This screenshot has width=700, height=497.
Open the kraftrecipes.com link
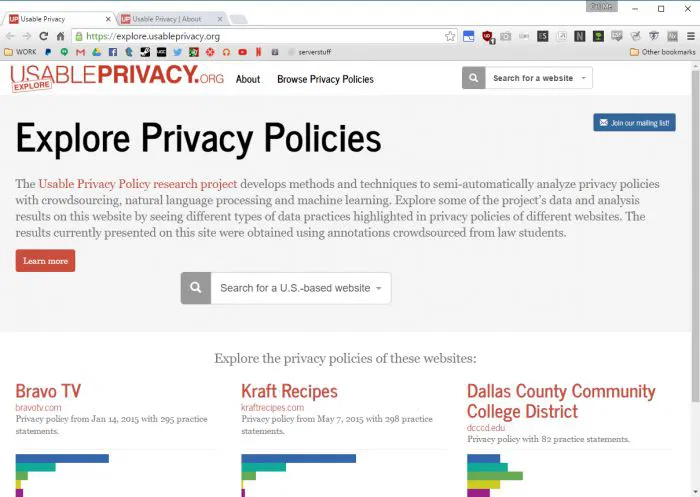(x=273, y=408)
